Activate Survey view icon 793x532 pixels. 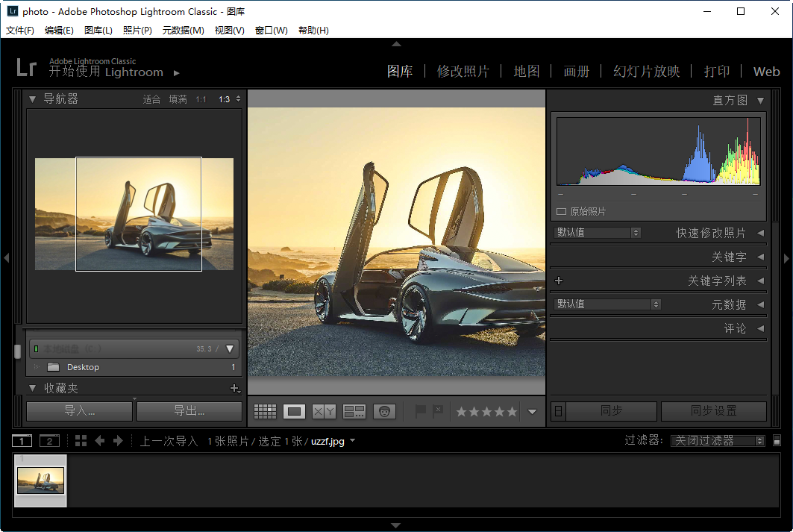(354, 411)
